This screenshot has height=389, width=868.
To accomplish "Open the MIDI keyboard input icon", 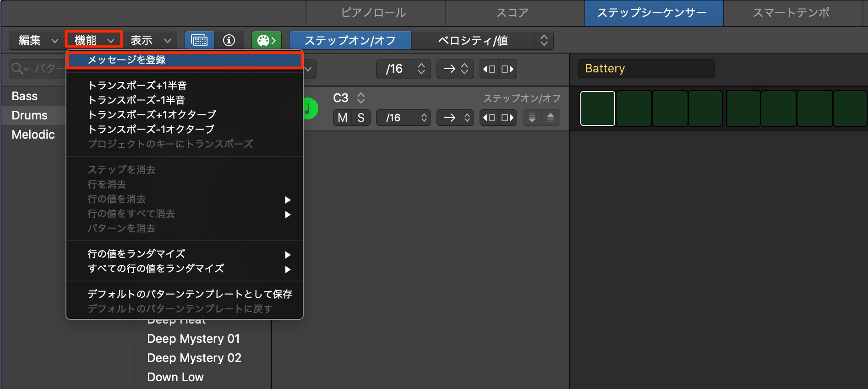I will pyautogui.click(x=199, y=40).
